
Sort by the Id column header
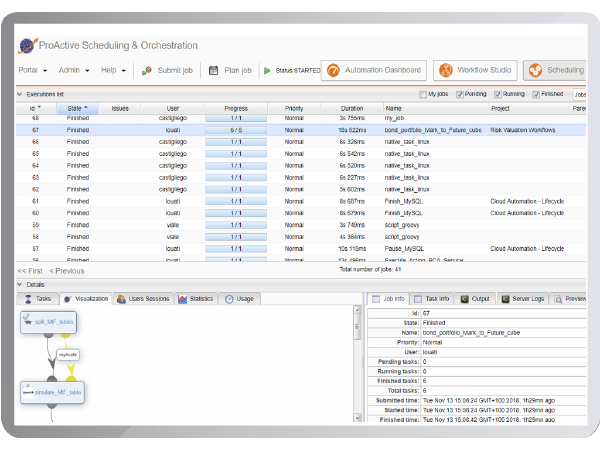pos(36,109)
